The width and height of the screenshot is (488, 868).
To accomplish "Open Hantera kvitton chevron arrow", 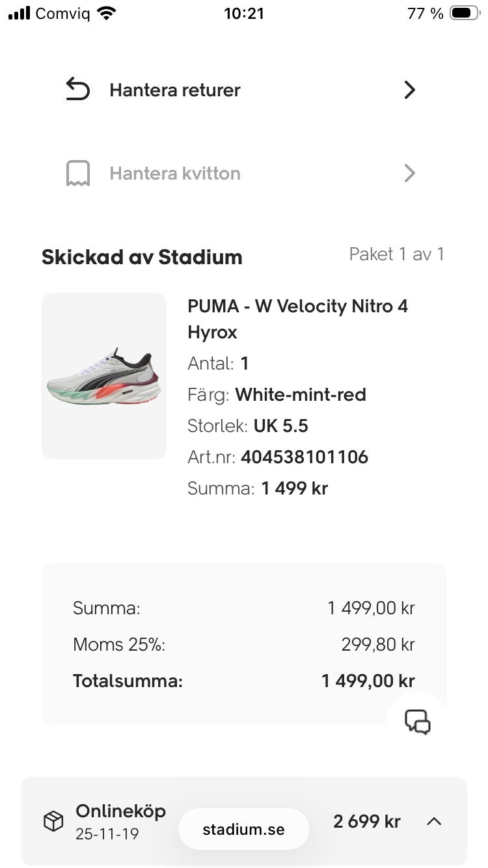I will click(x=409, y=174).
